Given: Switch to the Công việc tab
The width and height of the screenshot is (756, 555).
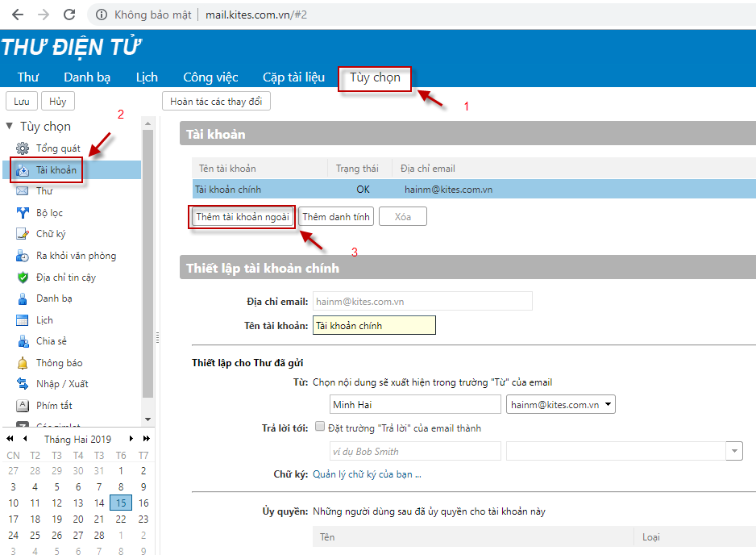Looking at the screenshot, I should pyautogui.click(x=210, y=77).
